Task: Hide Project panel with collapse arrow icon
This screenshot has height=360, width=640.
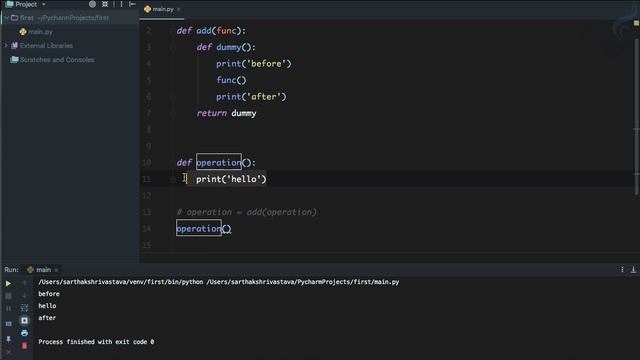Action: pos(132,4)
